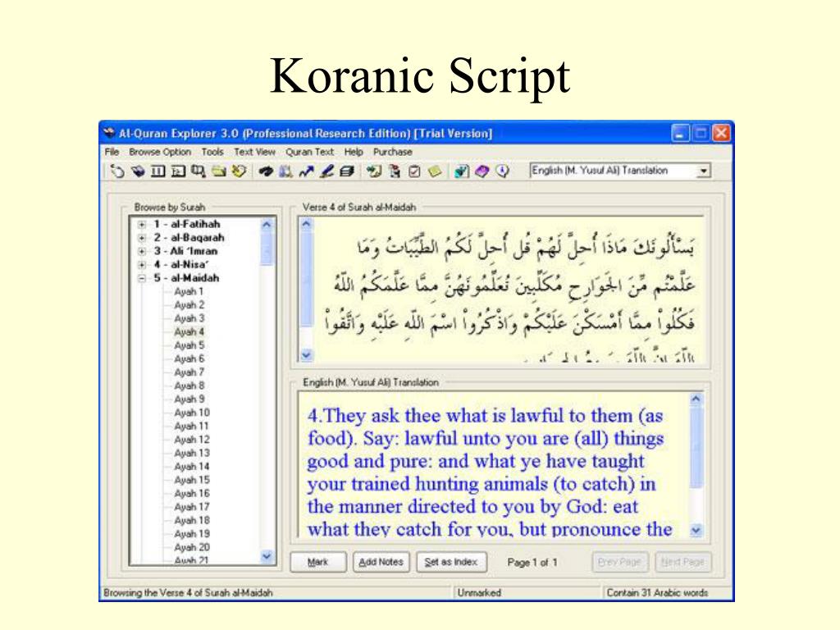The width and height of the screenshot is (840, 630).
Task: Select Ayah 2 in the tree
Action: tap(189, 305)
